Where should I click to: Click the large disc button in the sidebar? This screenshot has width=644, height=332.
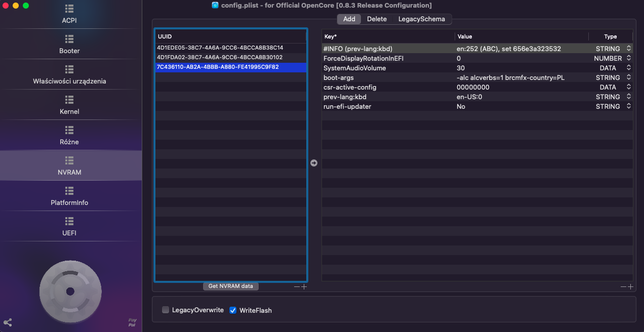point(70,292)
